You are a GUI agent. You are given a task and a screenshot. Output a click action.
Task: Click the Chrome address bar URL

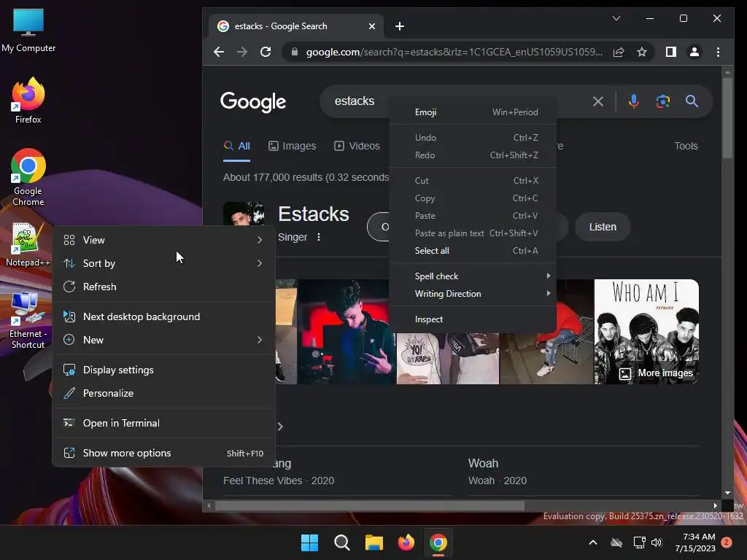tap(454, 52)
